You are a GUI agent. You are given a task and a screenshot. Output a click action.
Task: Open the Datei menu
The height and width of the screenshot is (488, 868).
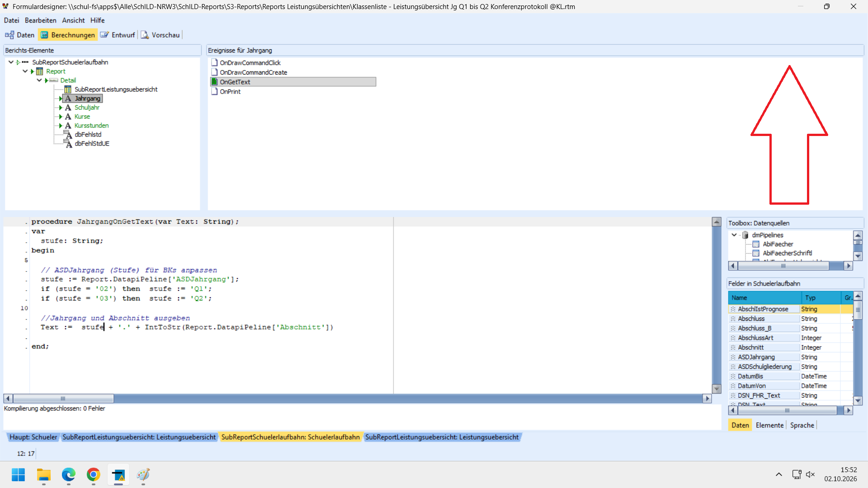(x=11, y=20)
